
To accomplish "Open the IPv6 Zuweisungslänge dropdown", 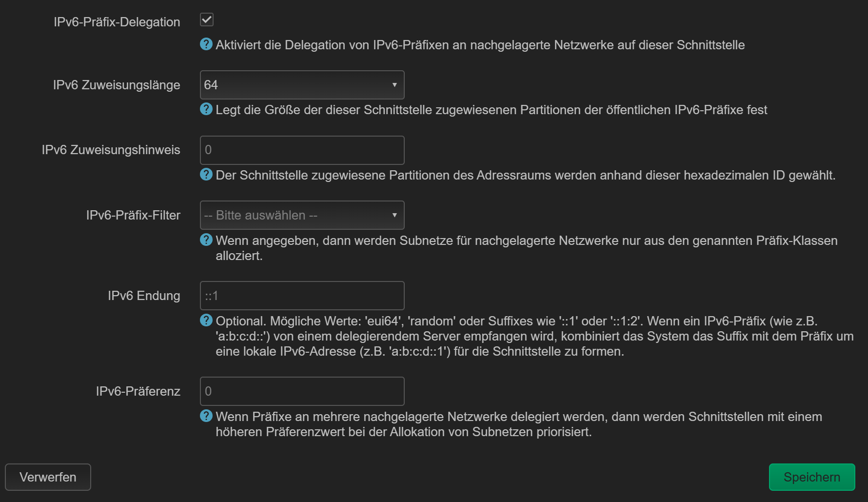I will [301, 85].
